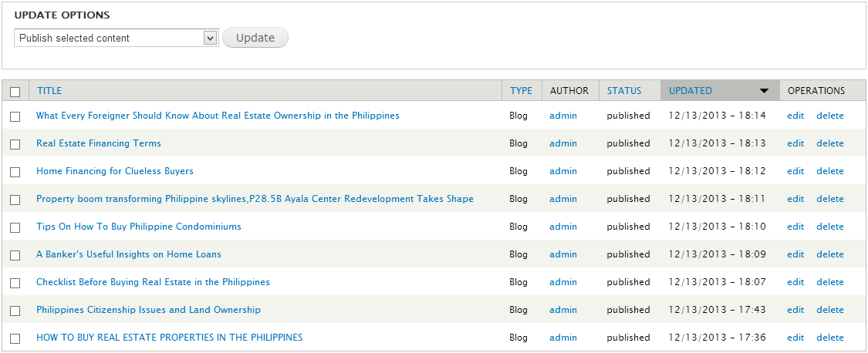Tick checkbox beside Home Financing for Clueless Buyers
Screen dimensions: 868x353
(15, 172)
